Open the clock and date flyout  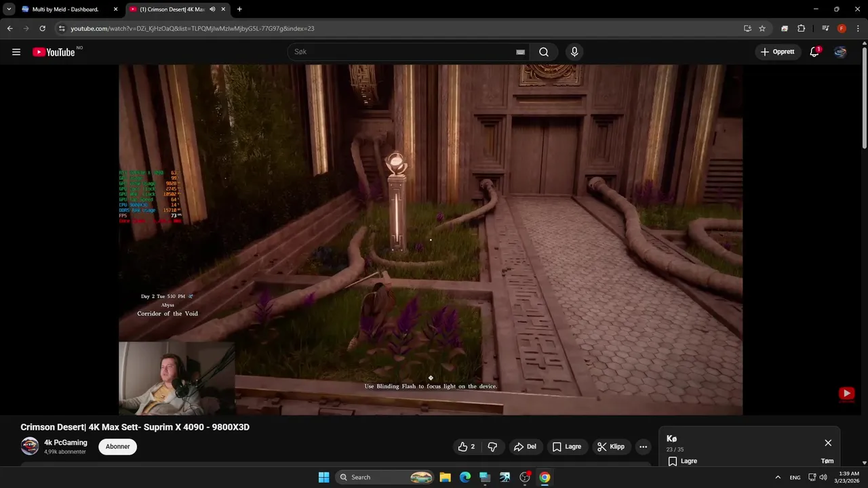click(849, 477)
